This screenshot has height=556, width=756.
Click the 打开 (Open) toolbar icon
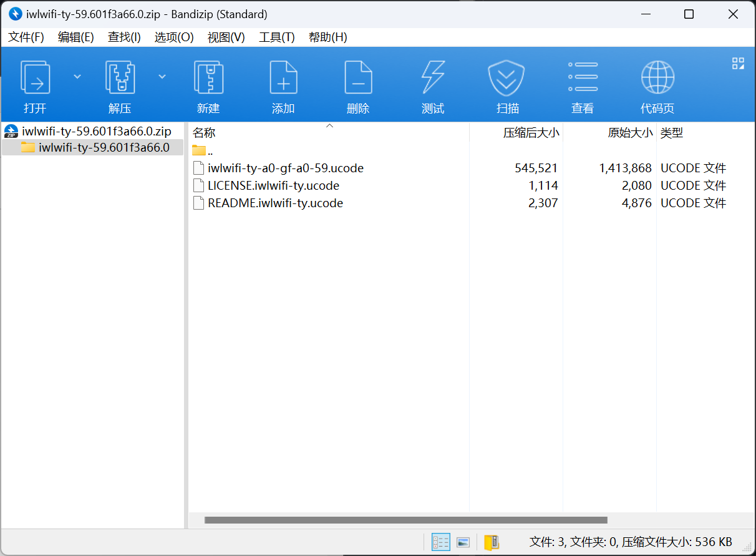(35, 78)
